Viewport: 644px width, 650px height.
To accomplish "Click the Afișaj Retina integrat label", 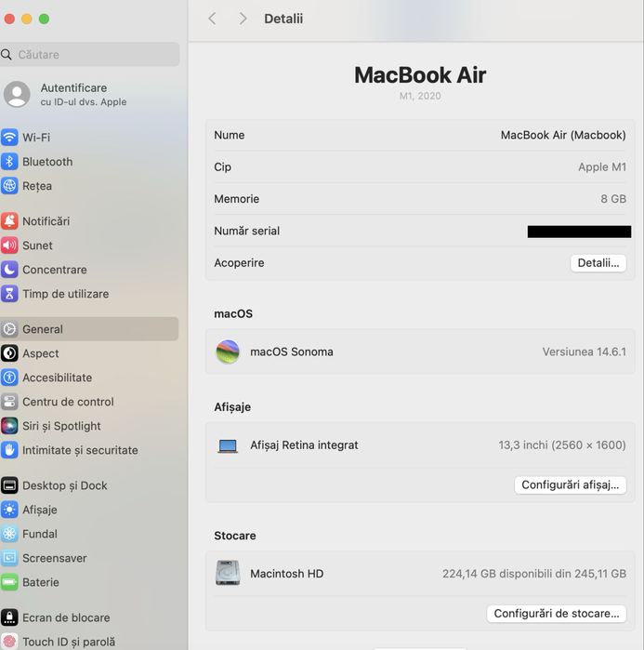I will point(304,445).
